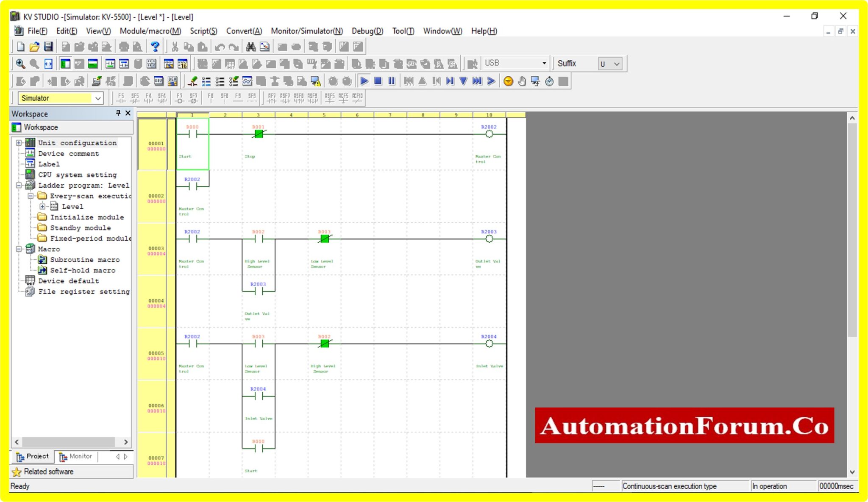This screenshot has height=502, width=868.
Task: Open the Find tool with binoculars icon
Action: coord(251,47)
